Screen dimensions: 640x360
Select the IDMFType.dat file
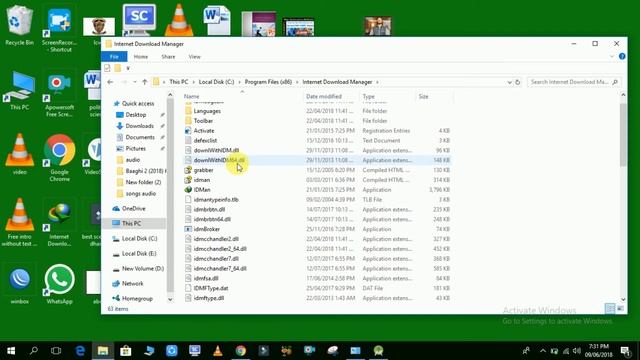coord(211,288)
